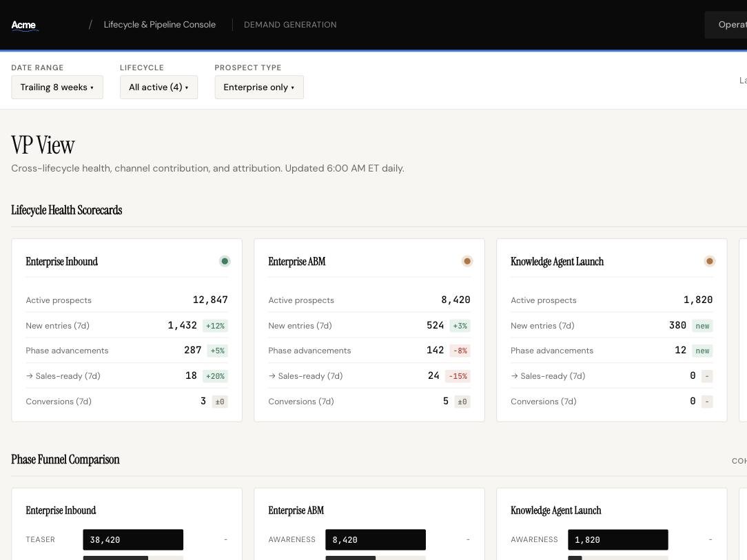
Task: Click the +12% badge for Enterprise Inbound new entries
Action: [x=215, y=326]
